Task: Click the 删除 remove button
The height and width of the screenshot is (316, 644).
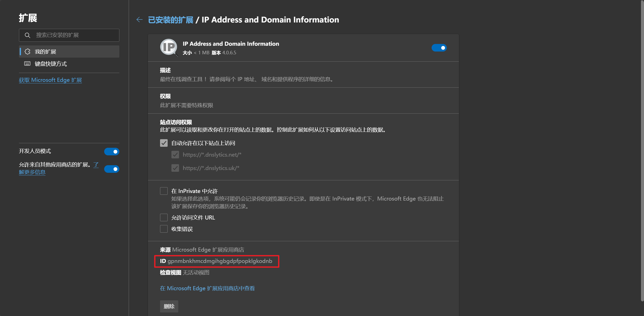Action: [x=169, y=306]
